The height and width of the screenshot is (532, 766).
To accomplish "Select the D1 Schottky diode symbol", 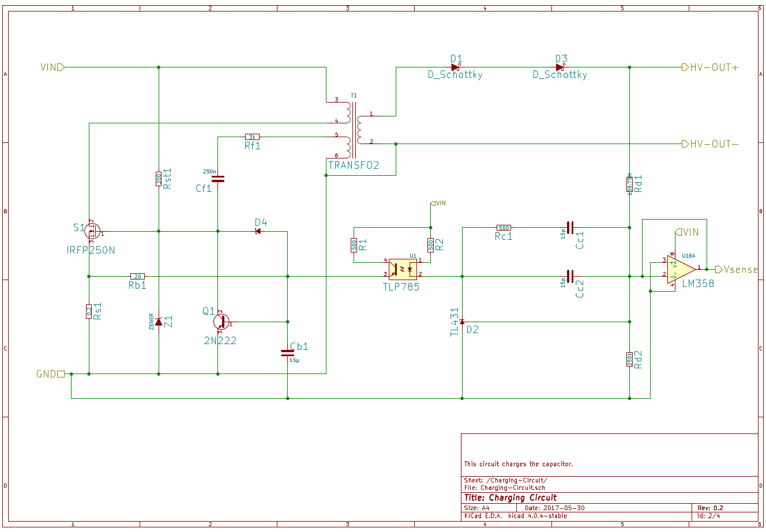I will pyautogui.click(x=455, y=67).
